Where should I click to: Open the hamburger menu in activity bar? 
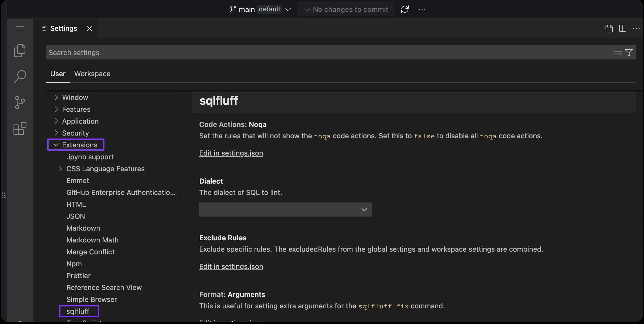click(20, 29)
